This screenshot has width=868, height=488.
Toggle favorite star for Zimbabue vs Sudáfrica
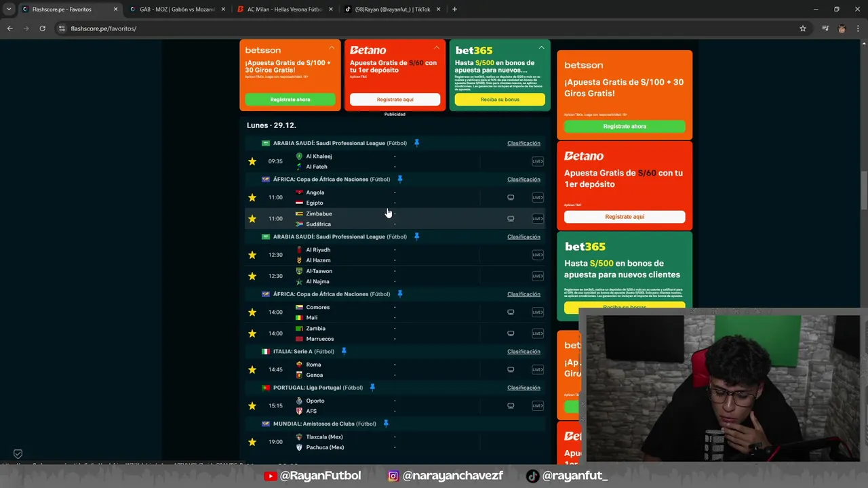tap(252, 218)
